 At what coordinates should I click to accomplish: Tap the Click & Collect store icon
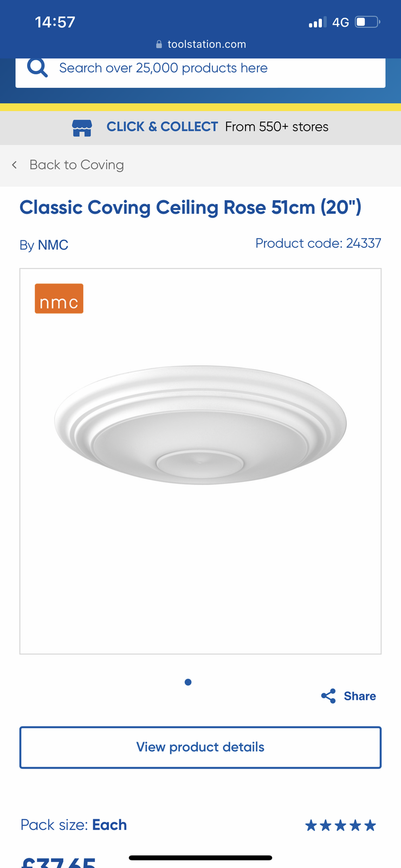[x=82, y=127]
